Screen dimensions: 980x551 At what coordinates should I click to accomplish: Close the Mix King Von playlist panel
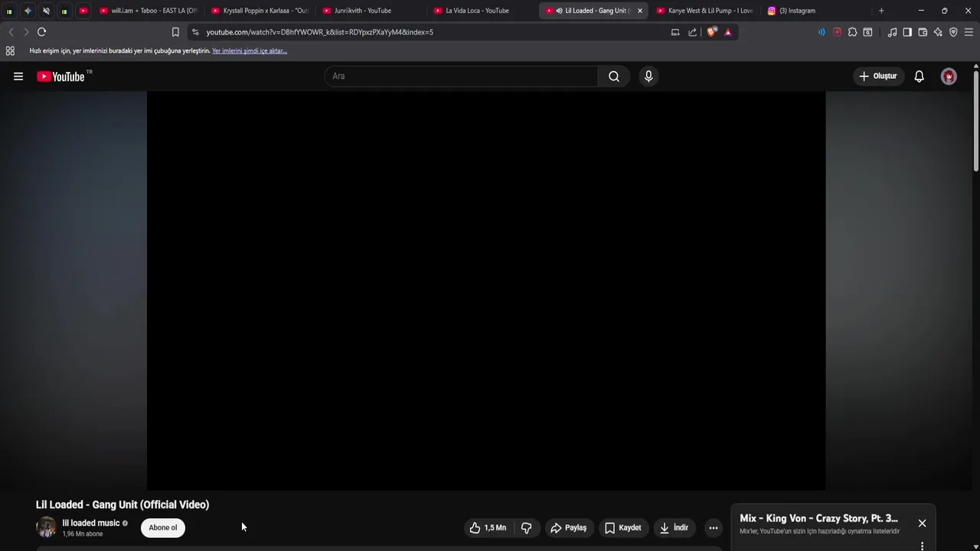coord(922,523)
